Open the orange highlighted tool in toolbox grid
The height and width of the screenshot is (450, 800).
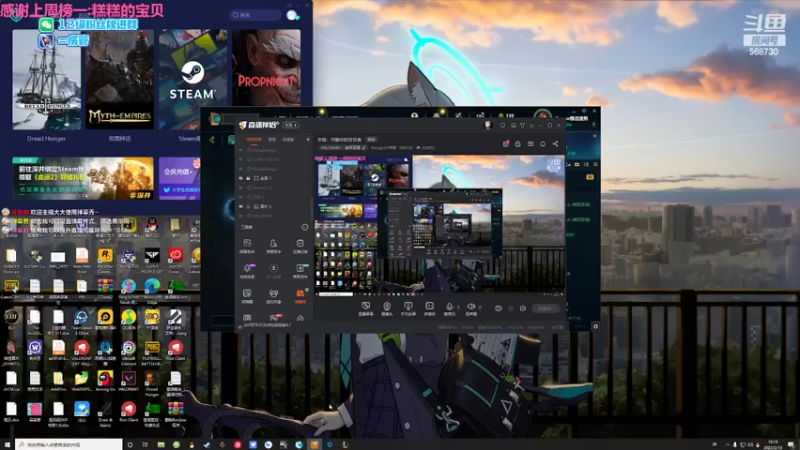[300, 296]
